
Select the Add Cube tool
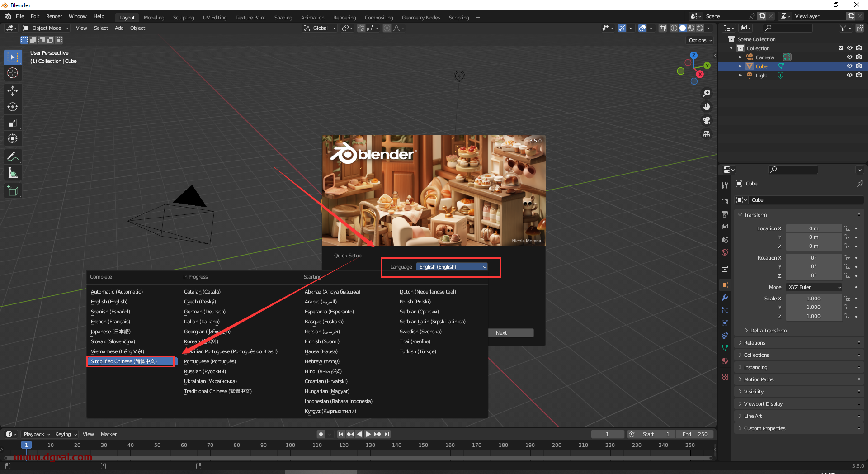point(13,191)
